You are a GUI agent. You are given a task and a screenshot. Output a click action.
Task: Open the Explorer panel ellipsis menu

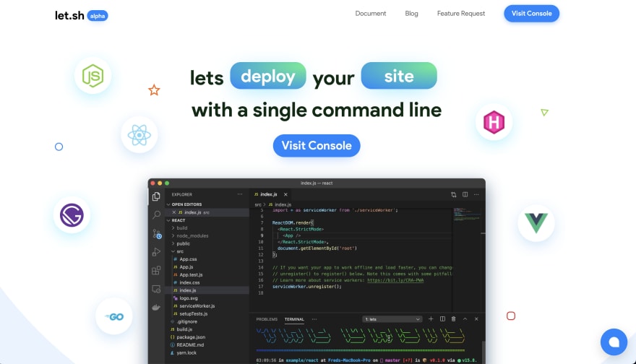pos(240,194)
